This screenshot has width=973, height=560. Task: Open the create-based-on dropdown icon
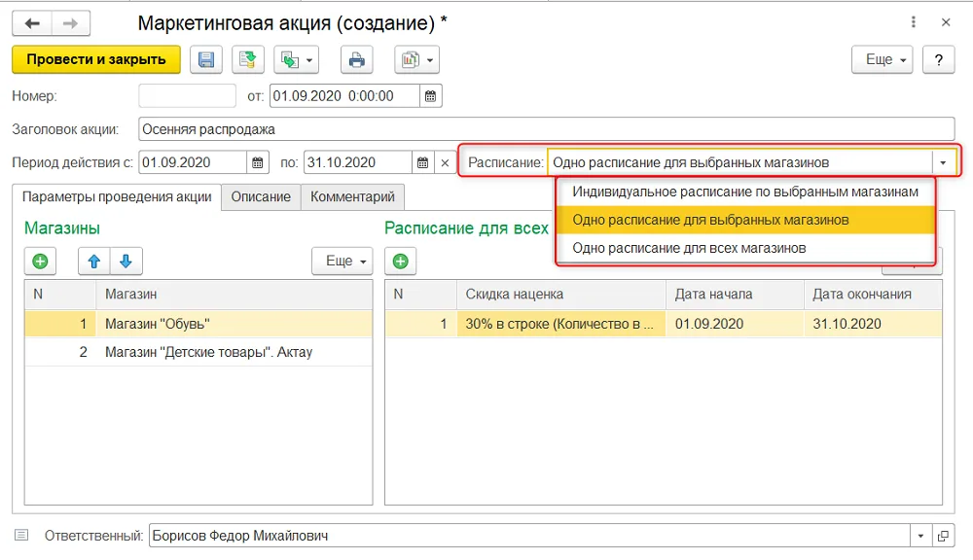point(297,59)
